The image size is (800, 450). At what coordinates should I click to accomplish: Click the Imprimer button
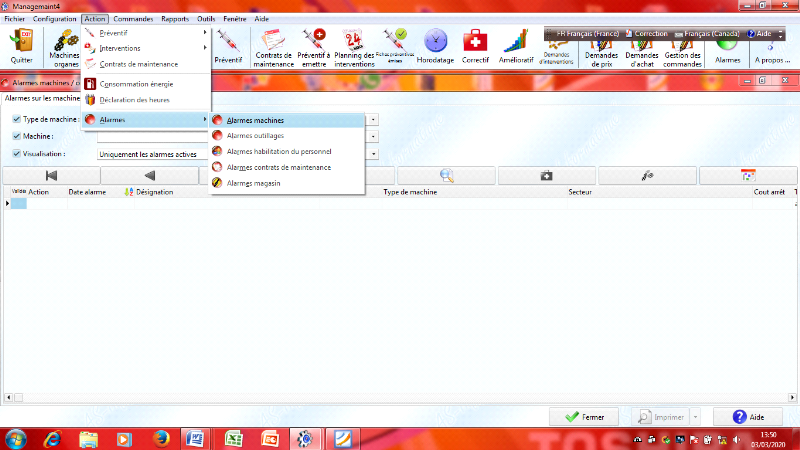(661, 417)
